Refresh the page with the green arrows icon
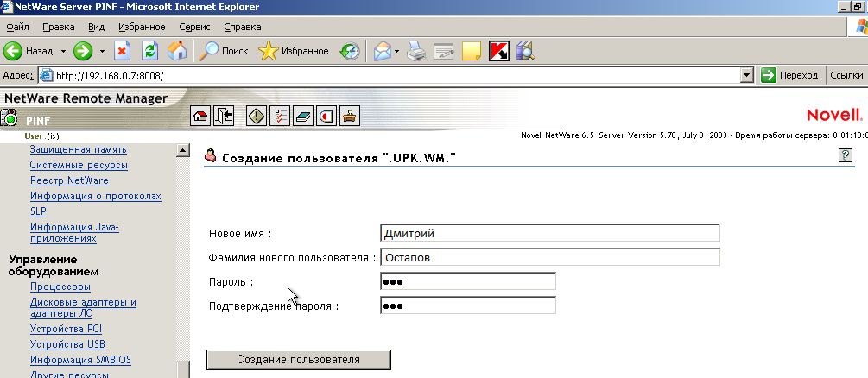This screenshot has height=378, width=868. [x=150, y=51]
